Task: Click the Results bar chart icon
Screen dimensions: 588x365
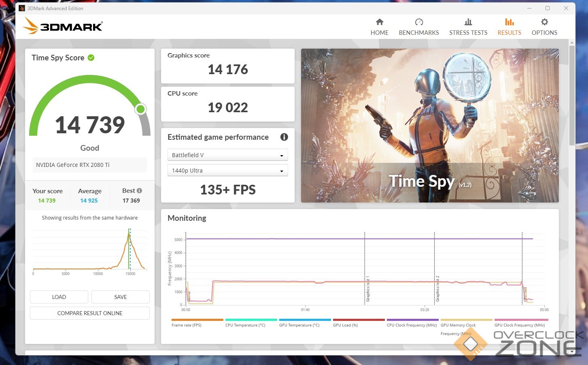Action: pos(509,22)
